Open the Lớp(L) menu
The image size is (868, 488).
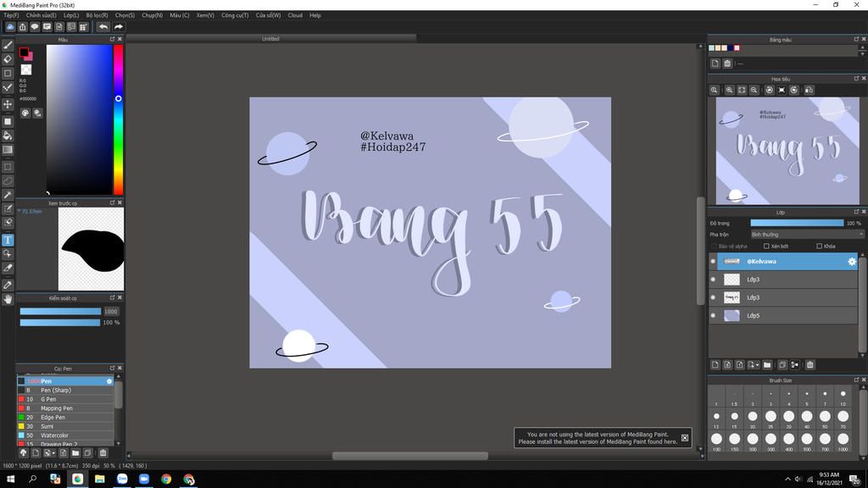pyautogui.click(x=71, y=15)
